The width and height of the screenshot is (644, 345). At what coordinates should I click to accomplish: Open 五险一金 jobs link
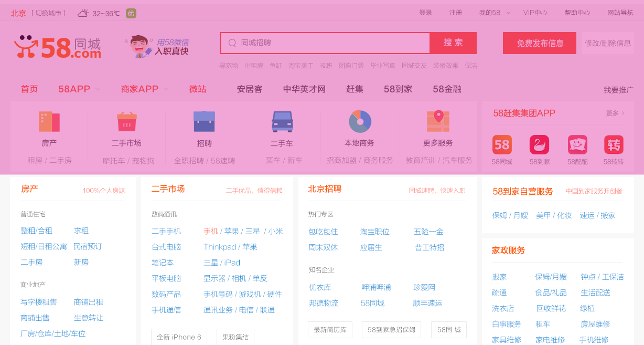pos(428,232)
